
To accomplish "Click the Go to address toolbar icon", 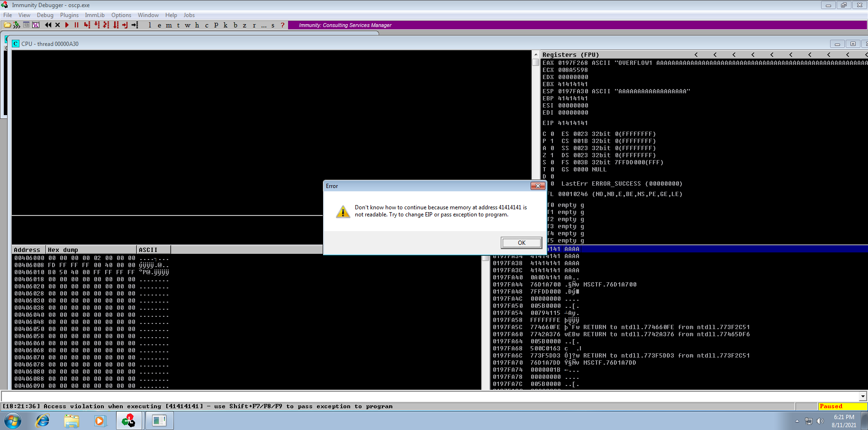I will click(135, 25).
